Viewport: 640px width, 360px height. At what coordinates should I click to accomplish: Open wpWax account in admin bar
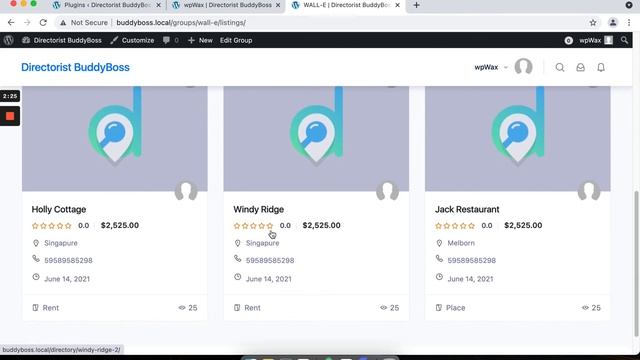click(595, 40)
